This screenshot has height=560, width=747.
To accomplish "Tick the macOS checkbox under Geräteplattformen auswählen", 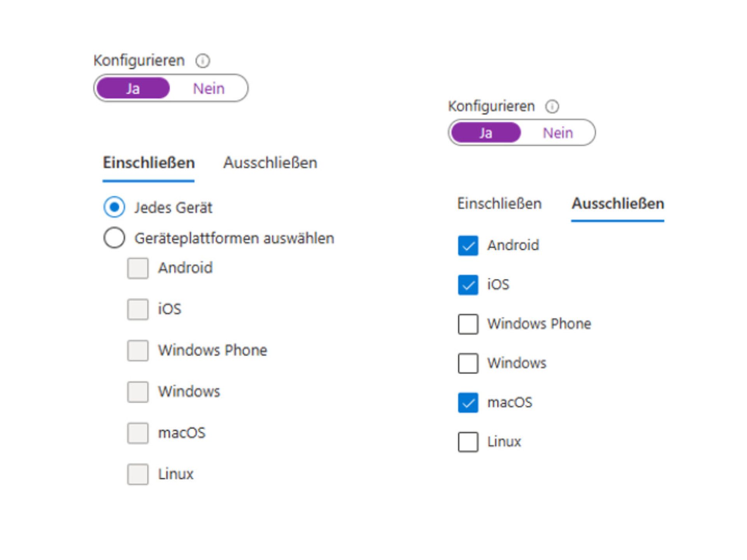I will pos(138,433).
